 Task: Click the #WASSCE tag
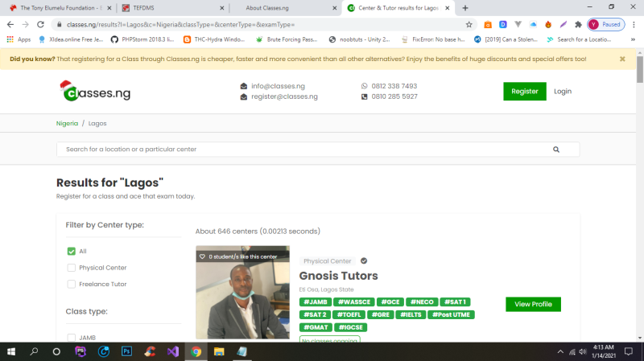coord(354,302)
